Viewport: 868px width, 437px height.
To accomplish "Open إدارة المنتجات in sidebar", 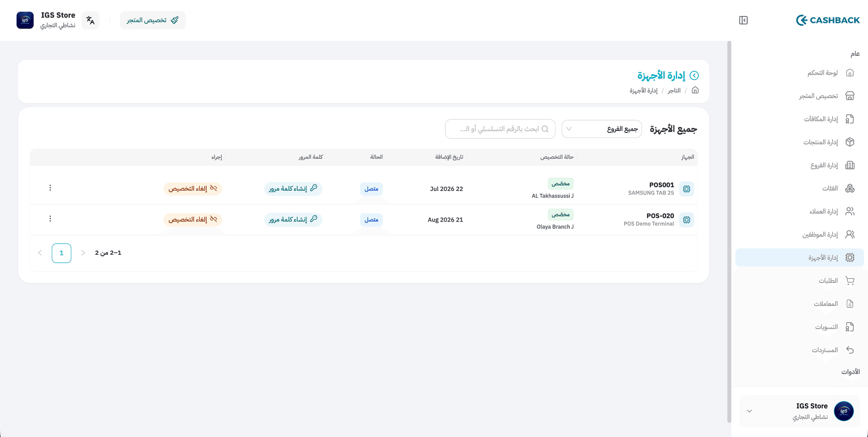I will pyautogui.click(x=799, y=142).
